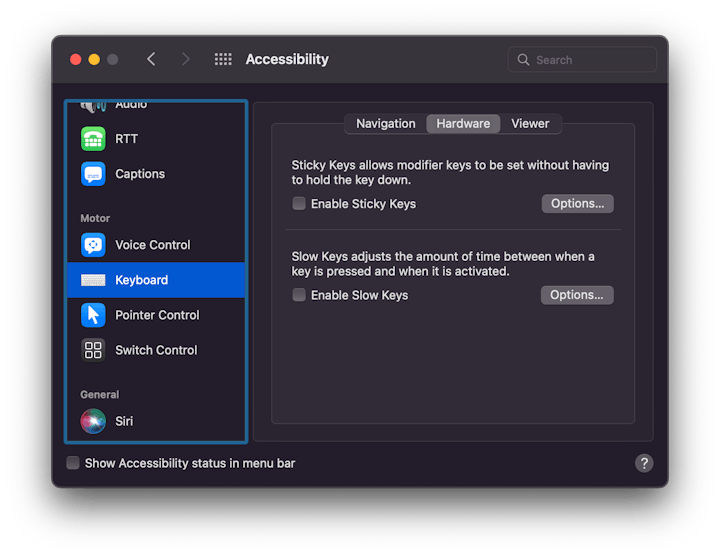Click the help question mark button

point(644,463)
